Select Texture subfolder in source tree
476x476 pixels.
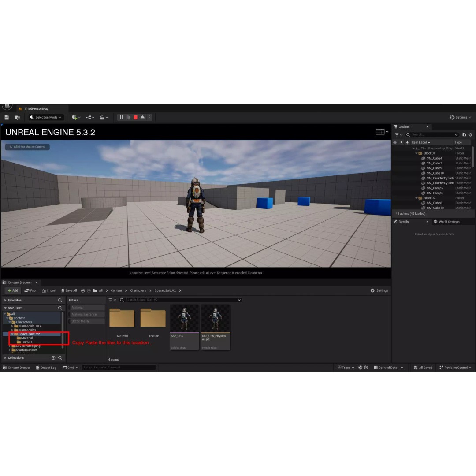click(26, 342)
